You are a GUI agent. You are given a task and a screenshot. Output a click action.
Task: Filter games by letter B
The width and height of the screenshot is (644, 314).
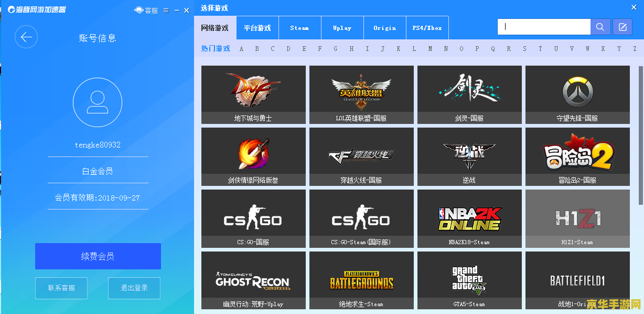click(x=257, y=49)
